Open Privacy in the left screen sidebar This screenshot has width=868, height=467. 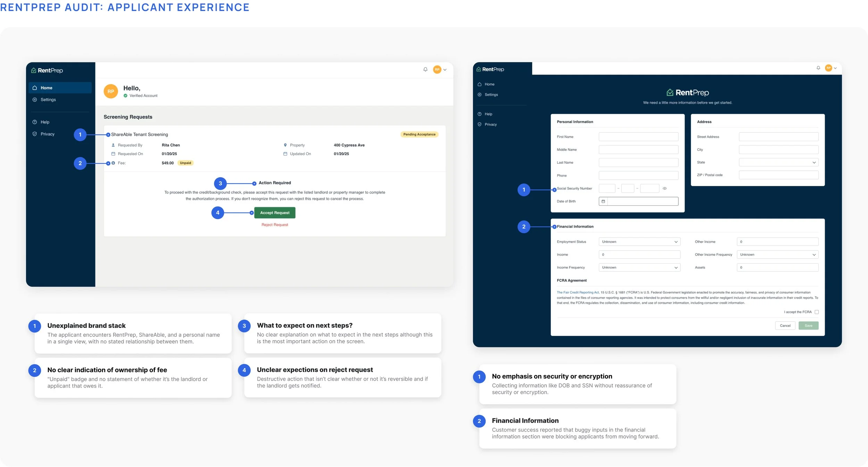point(47,134)
